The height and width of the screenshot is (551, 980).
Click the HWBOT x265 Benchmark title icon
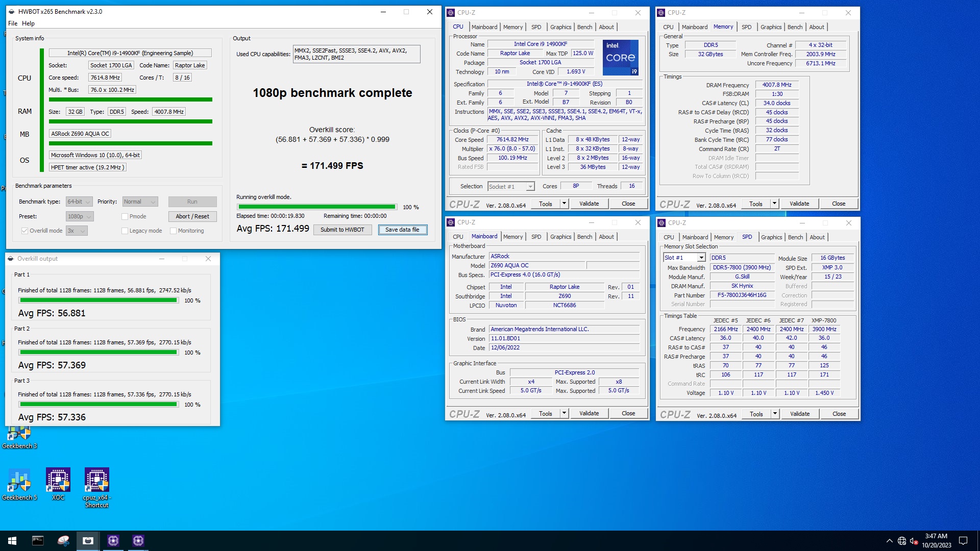11,12
